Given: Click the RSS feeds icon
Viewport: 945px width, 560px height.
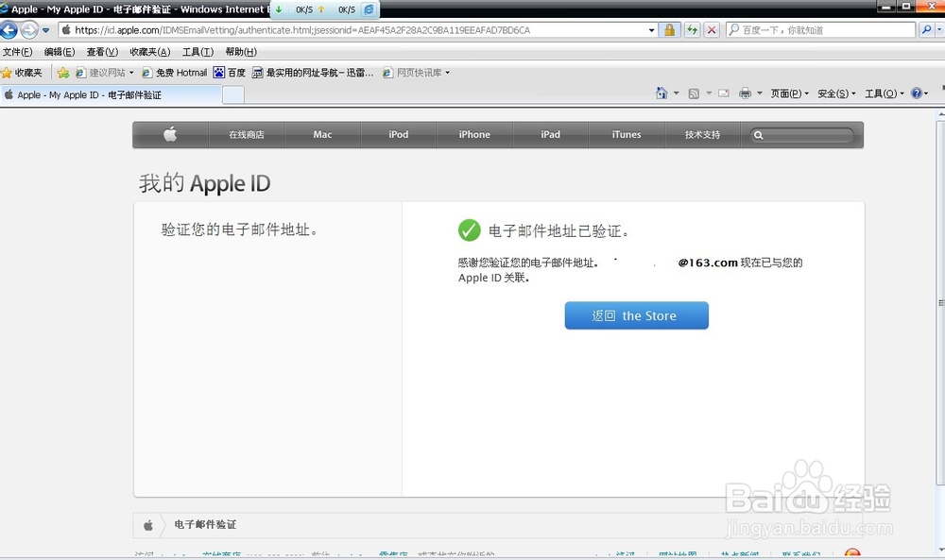Looking at the screenshot, I should tap(695, 93).
